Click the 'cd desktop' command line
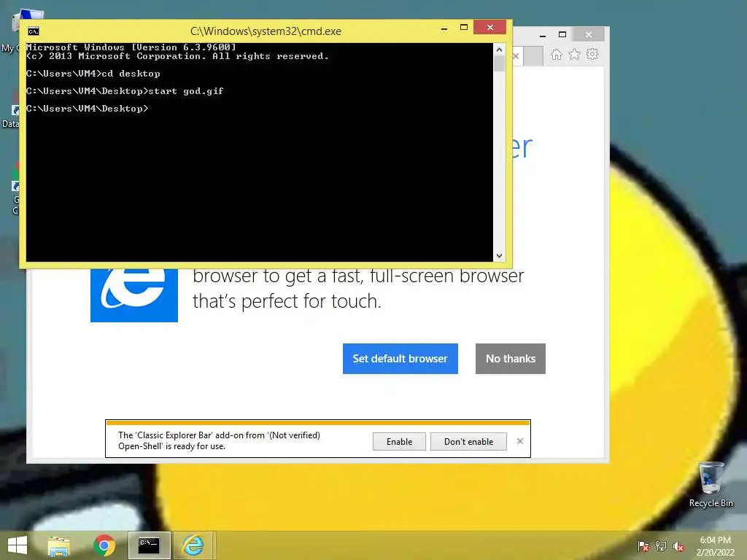 [x=131, y=74]
